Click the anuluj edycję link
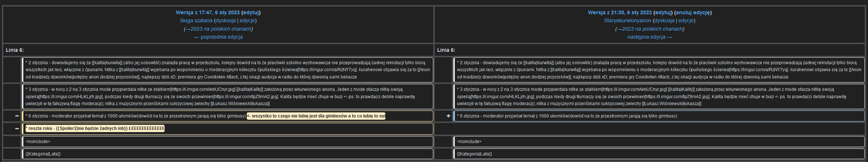 point(693,12)
